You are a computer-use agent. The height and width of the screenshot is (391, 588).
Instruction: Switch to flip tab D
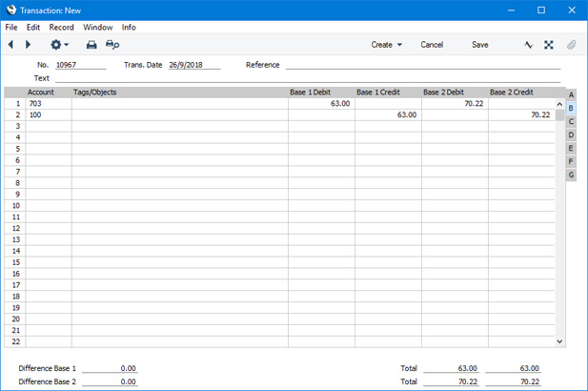571,134
